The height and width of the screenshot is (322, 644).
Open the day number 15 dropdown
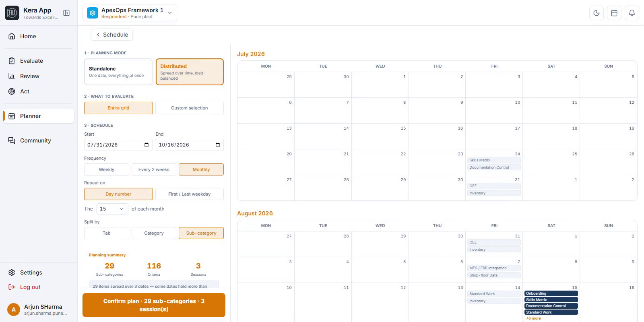[x=112, y=209]
